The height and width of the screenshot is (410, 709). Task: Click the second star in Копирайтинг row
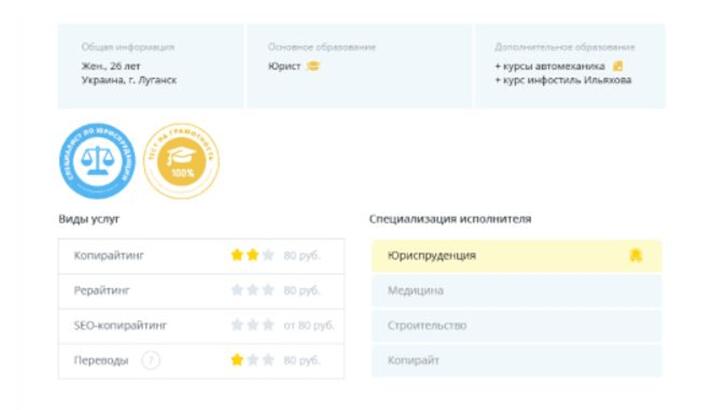(253, 255)
